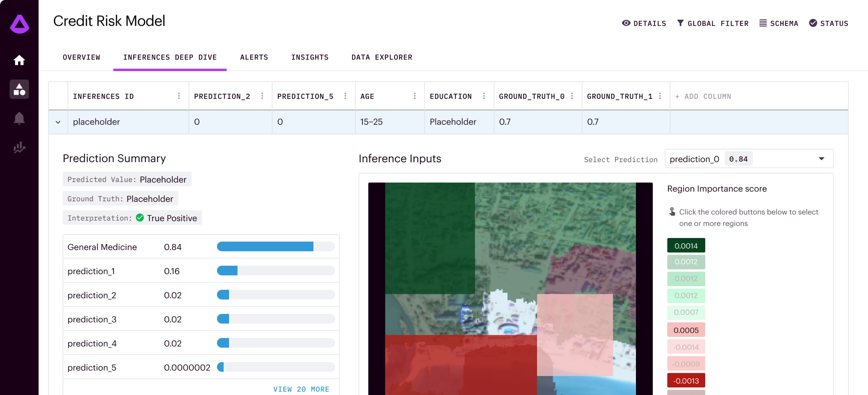View the model Schema icon
868x395 pixels.
779,23
